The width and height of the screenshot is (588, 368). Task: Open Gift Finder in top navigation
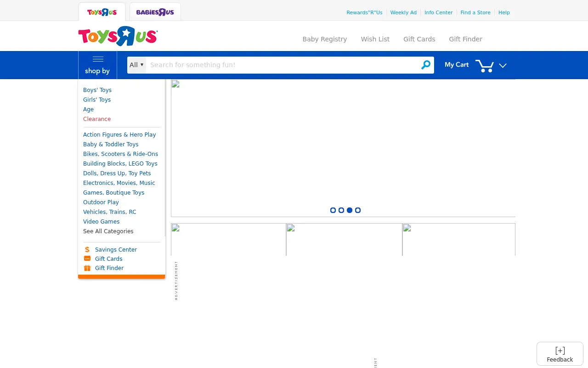click(466, 39)
